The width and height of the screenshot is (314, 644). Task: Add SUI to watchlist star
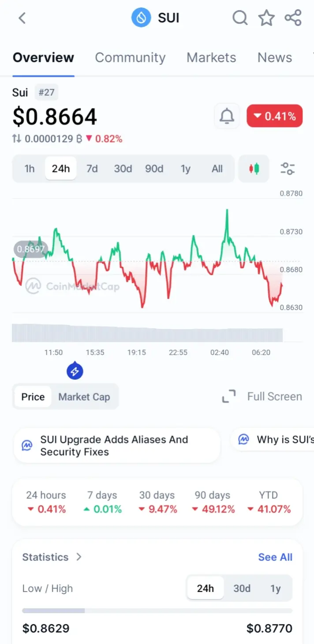[266, 18]
